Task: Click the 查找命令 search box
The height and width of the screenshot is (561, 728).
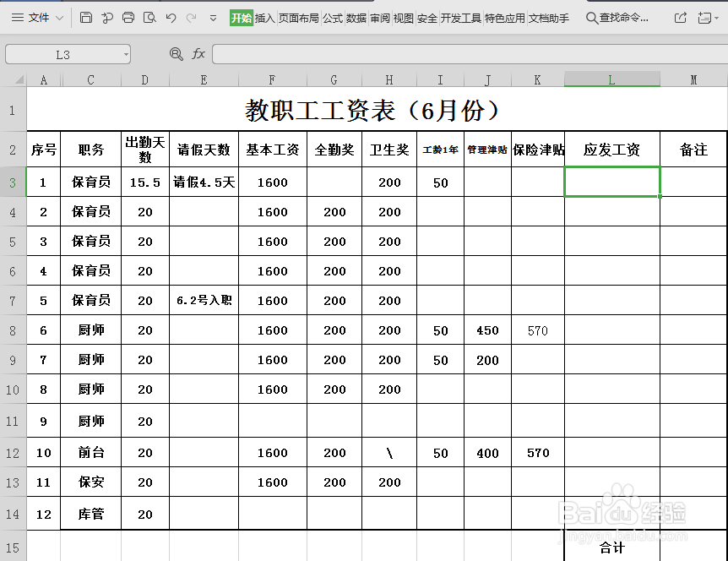Action: [617, 17]
